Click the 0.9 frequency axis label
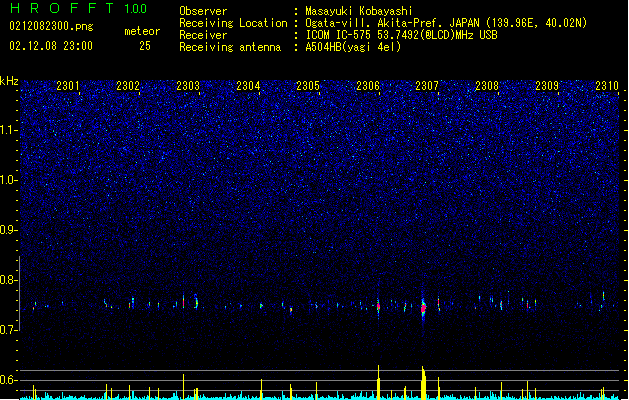Viewport: 629px width, 400px height. click(8, 230)
